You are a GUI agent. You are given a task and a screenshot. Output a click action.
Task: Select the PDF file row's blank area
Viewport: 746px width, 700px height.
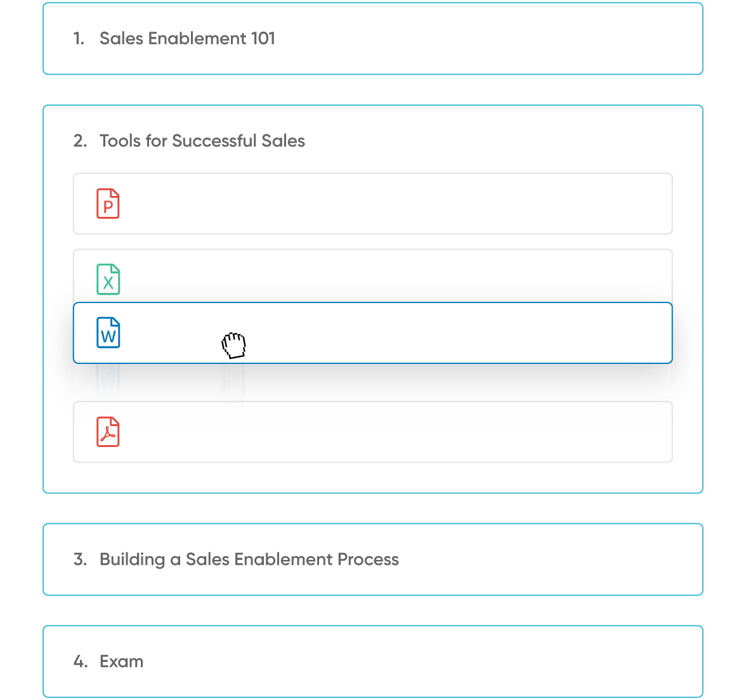pos(395,432)
